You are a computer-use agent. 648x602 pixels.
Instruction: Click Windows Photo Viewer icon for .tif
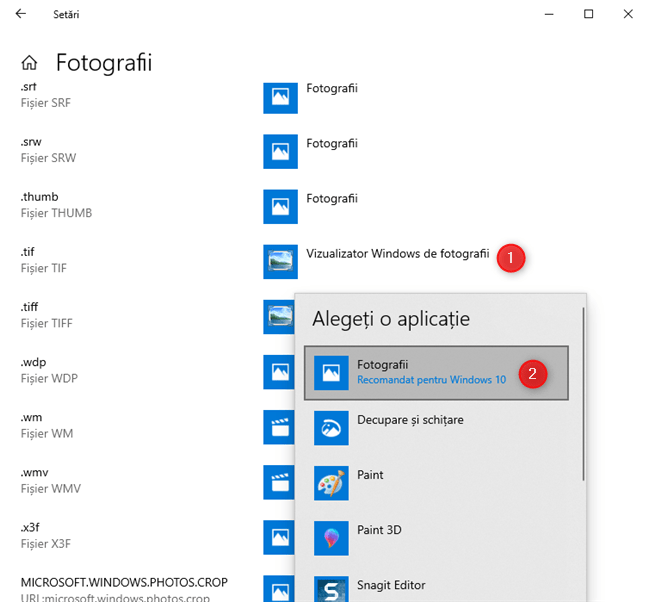click(280, 262)
